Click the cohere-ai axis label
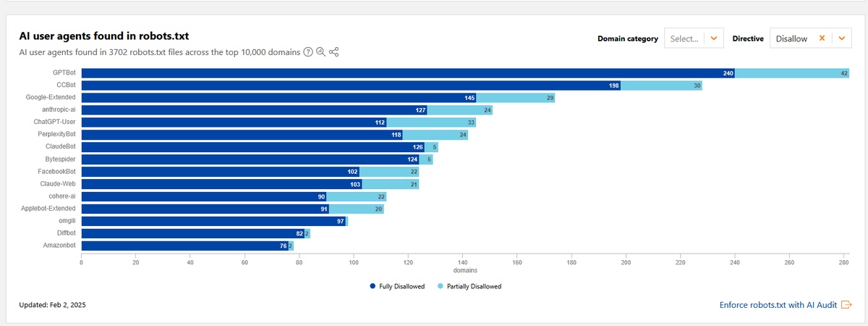The width and height of the screenshot is (868, 326). pyautogui.click(x=61, y=196)
